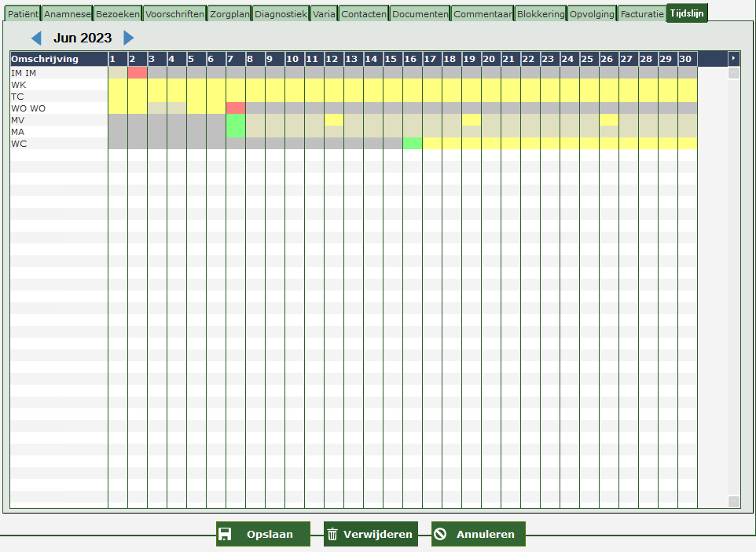The width and height of the screenshot is (756, 552).
Task: Click red cell on day 7 of WO WO row
Action: coord(236,108)
